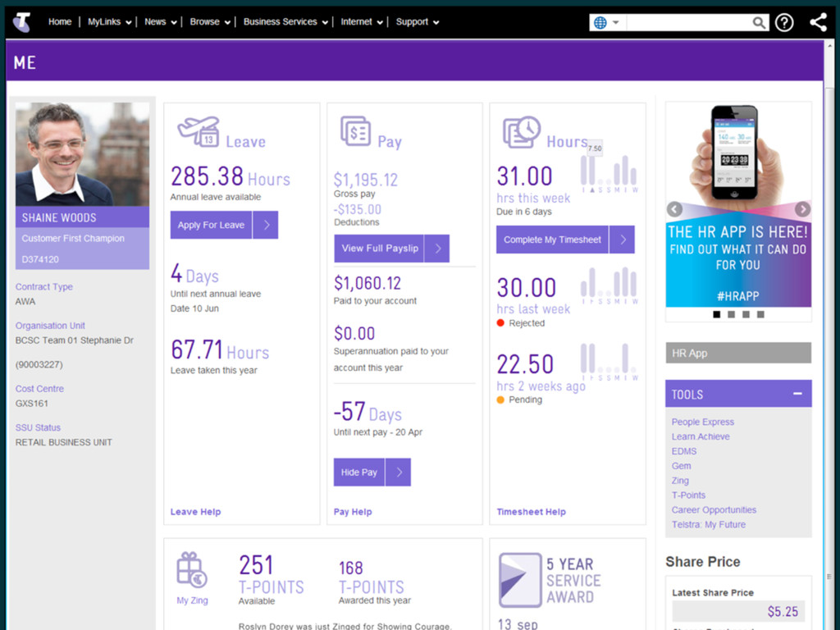
Task: Select fourth carousel dot indicator
Action: pos(760,314)
